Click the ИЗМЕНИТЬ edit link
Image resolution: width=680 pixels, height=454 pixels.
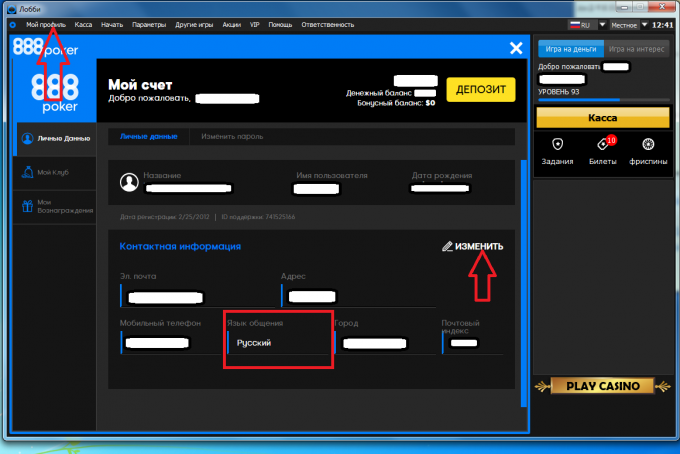click(473, 246)
